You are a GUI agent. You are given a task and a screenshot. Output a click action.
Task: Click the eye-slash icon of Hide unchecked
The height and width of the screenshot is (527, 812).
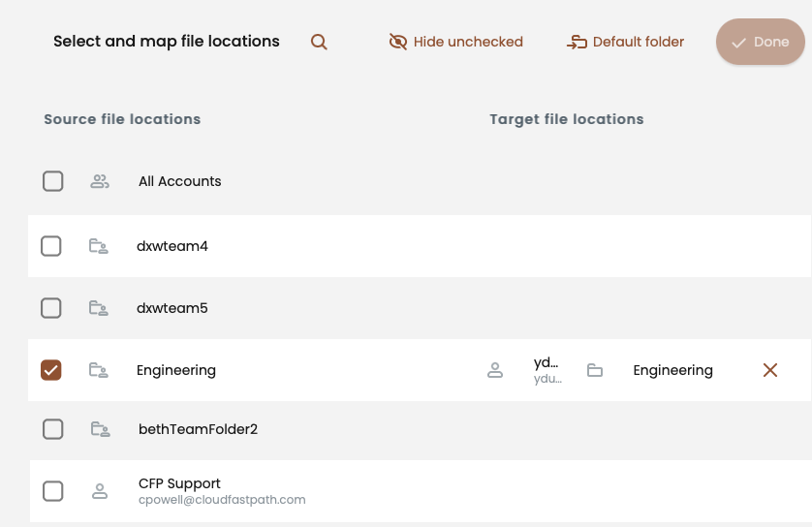tap(398, 42)
